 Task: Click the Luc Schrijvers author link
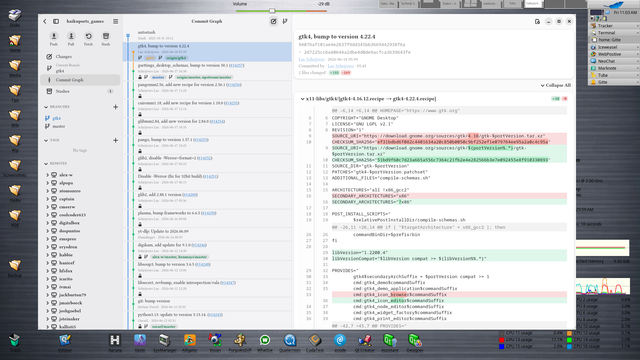(312, 59)
